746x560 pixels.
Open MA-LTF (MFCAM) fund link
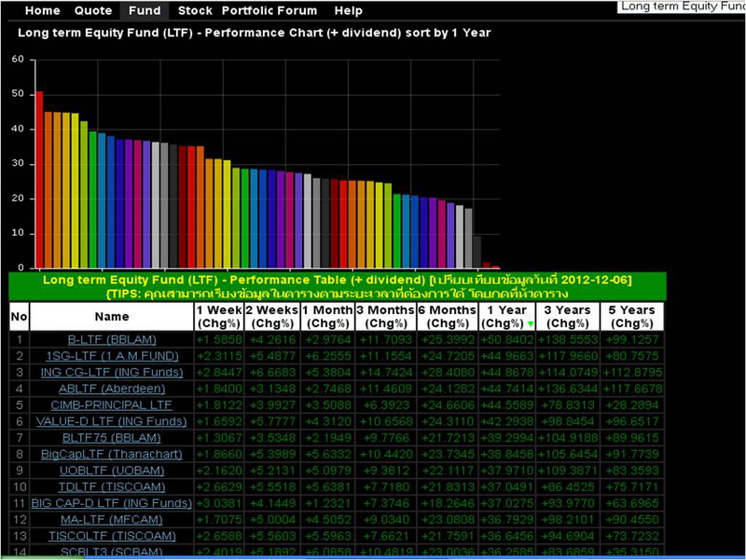click(x=112, y=520)
